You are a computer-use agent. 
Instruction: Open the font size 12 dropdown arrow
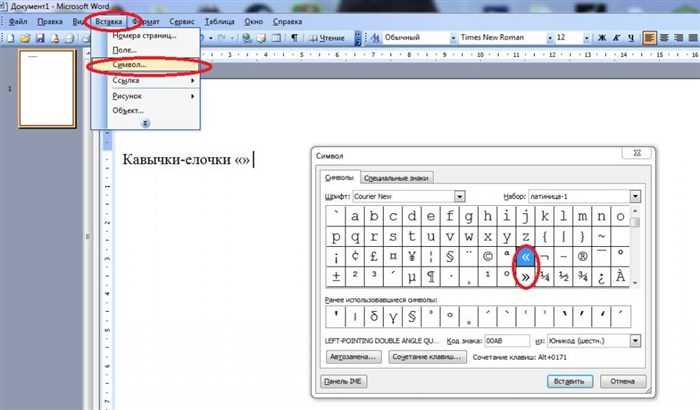click(586, 38)
